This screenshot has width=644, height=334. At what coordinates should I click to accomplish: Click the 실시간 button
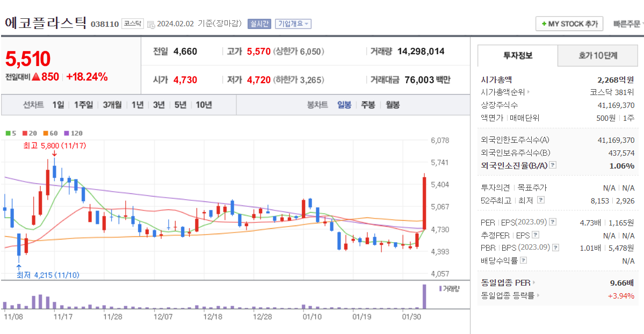click(259, 24)
